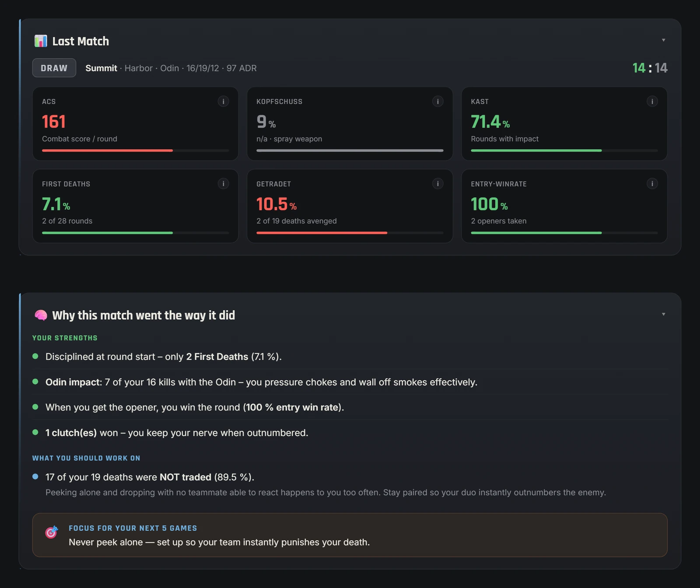
Task: Click the Why this match went heading
Action: tap(143, 315)
